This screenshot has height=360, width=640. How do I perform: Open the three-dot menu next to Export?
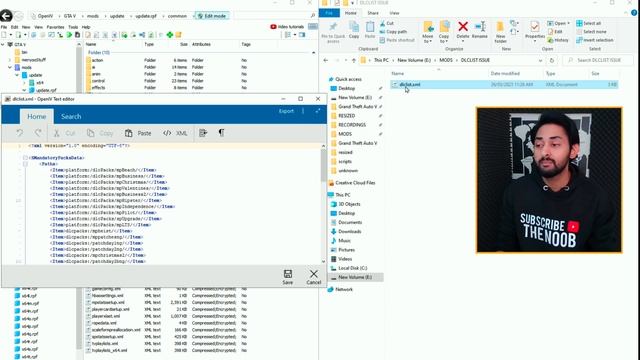303,111
